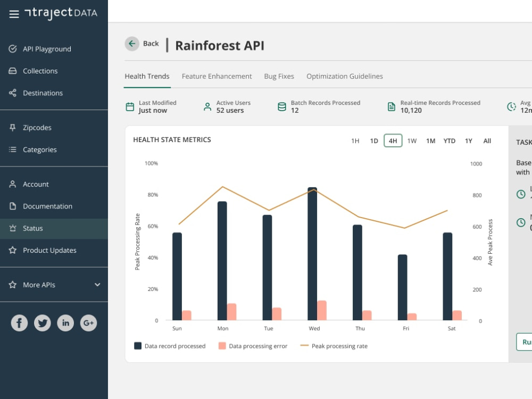Click the Fri dark data bar
The height and width of the screenshot is (399, 532).
(402, 287)
